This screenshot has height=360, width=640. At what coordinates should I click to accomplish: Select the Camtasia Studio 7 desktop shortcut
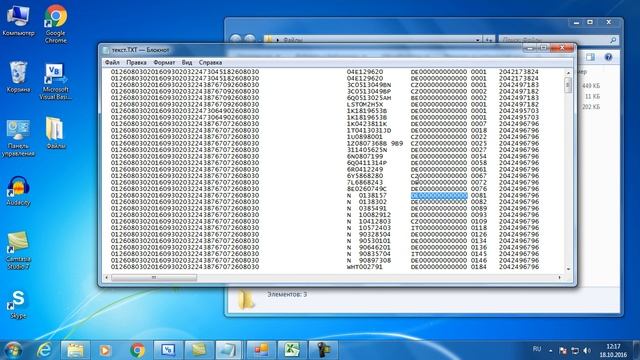pyautogui.click(x=18, y=250)
